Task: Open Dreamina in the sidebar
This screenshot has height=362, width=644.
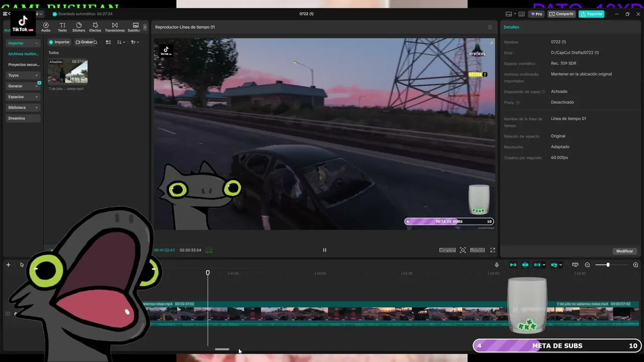Action: [23, 118]
